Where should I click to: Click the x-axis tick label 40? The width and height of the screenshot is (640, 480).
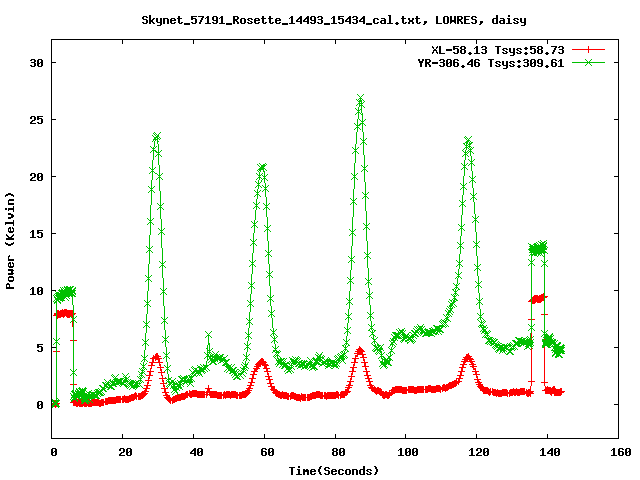coord(196,452)
